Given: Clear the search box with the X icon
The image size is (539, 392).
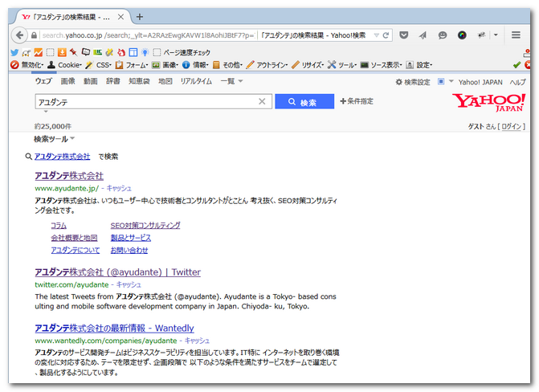Looking at the screenshot, I should (x=262, y=101).
